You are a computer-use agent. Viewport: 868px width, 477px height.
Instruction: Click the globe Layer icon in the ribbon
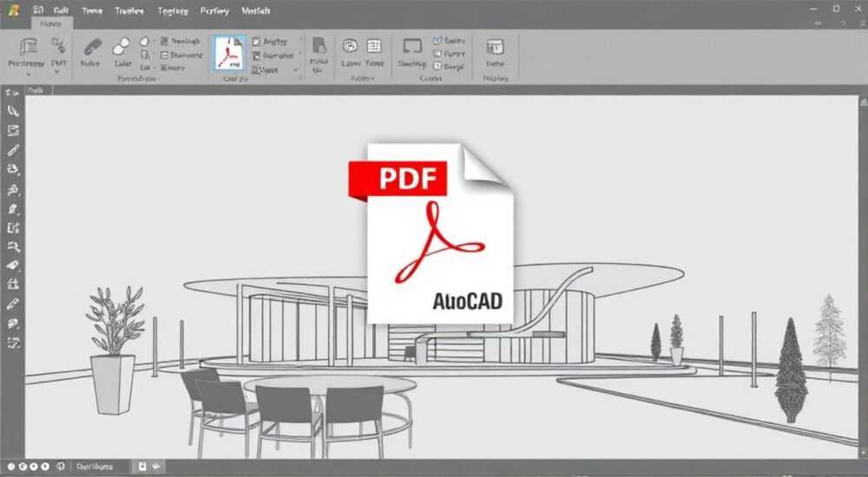[x=350, y=46]
